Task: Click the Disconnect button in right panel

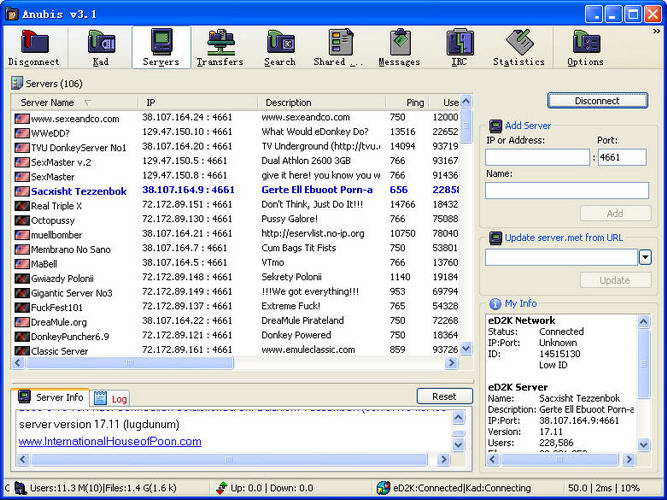Action: pyautogui.click(x=597, y=101)
